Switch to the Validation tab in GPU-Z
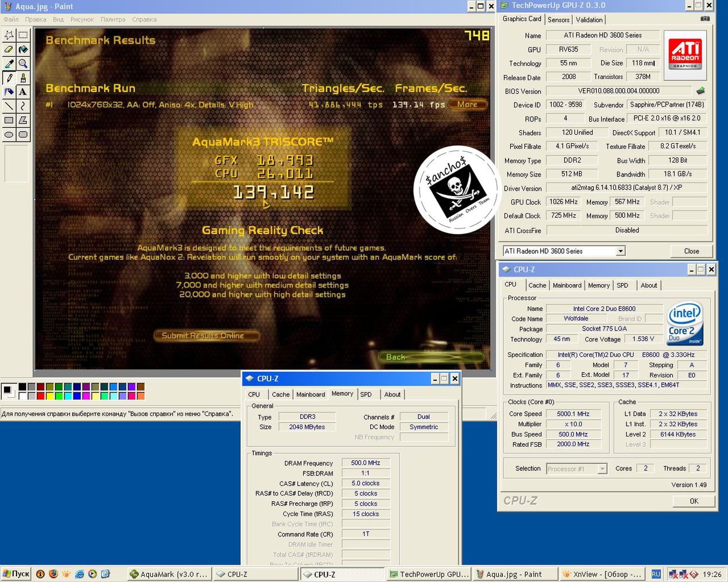Viewport: 728px width, 582px height. pos(589,19)
